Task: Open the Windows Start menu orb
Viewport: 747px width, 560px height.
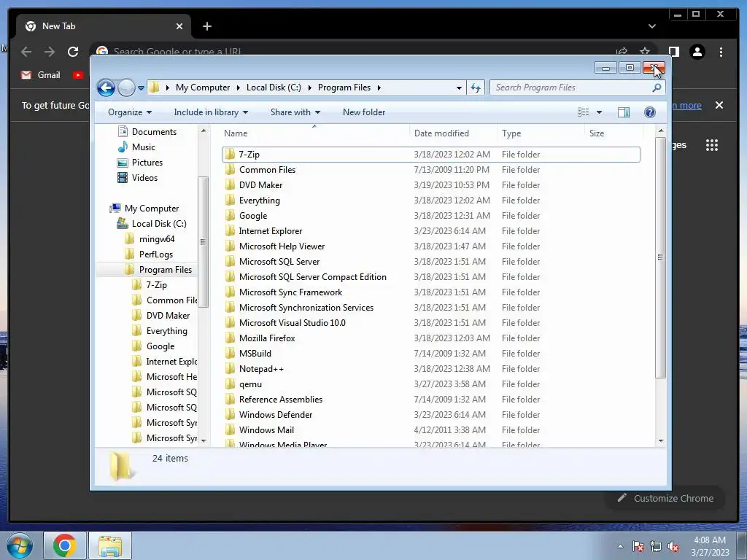Action: (20, 545)
